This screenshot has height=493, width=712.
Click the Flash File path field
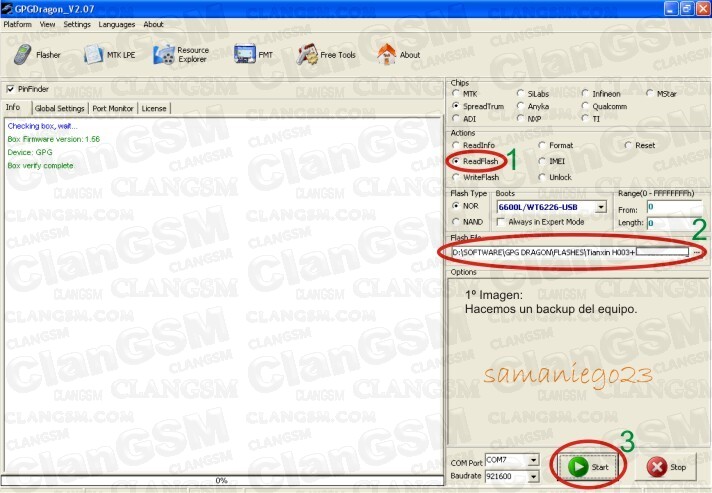point(570,252)
